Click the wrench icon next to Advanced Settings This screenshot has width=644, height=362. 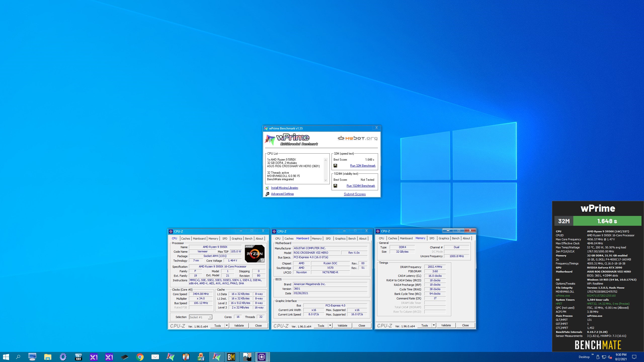click(x=267, y=194)
